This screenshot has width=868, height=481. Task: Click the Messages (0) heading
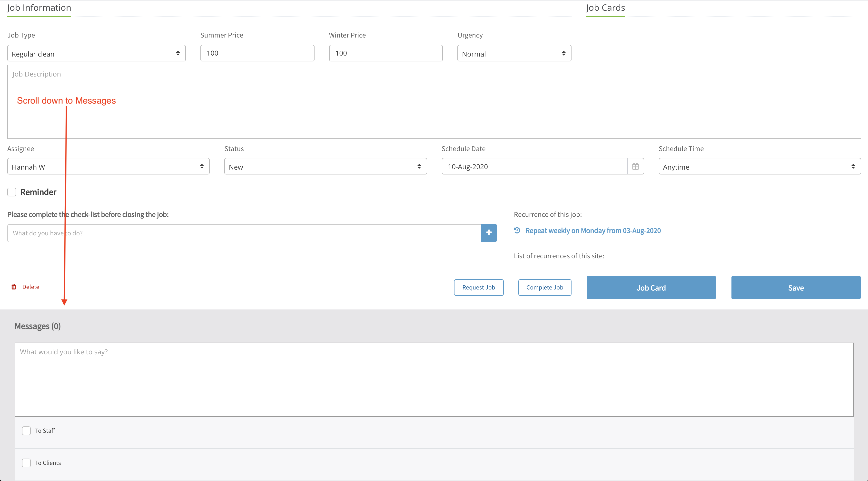(x=38, y=327)
